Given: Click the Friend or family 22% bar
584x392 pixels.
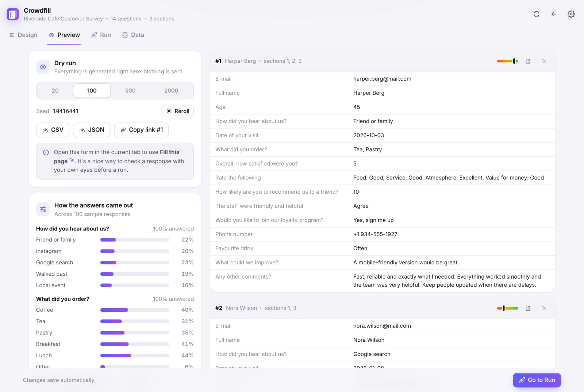Looking at the screenshot, I should coord(135,240).
